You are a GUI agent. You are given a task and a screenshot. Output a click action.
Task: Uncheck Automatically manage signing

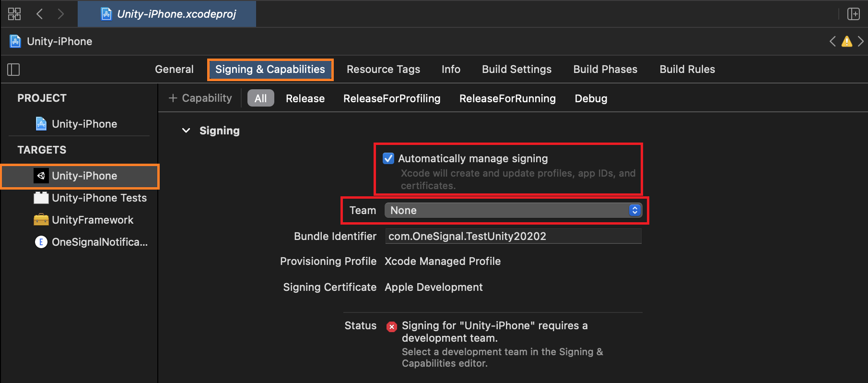point(388,158)
